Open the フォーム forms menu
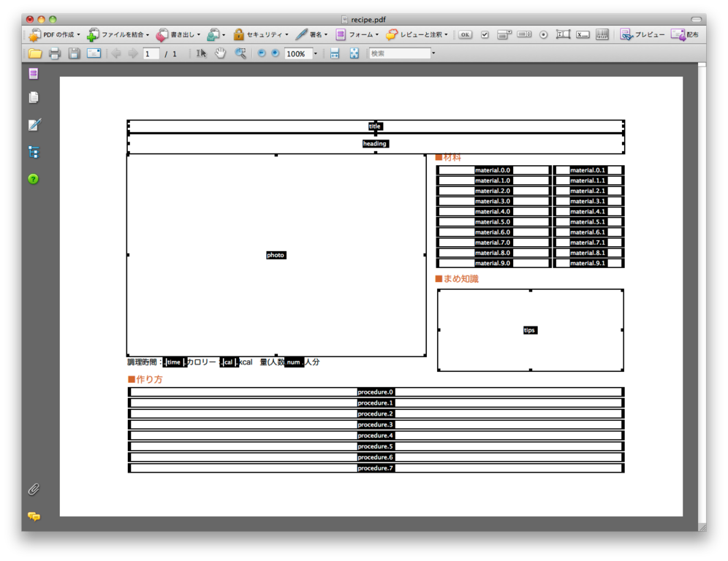This screenshot has width=728, height=561. [357, 34]
